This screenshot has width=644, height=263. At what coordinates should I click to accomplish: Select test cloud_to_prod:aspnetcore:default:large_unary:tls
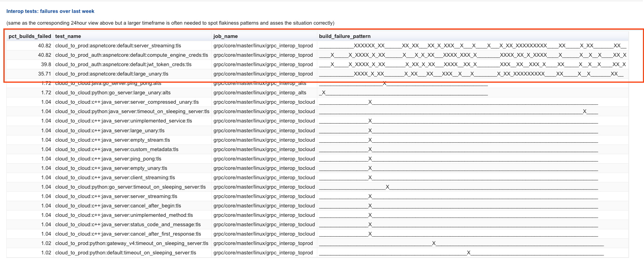pos(112,74)
